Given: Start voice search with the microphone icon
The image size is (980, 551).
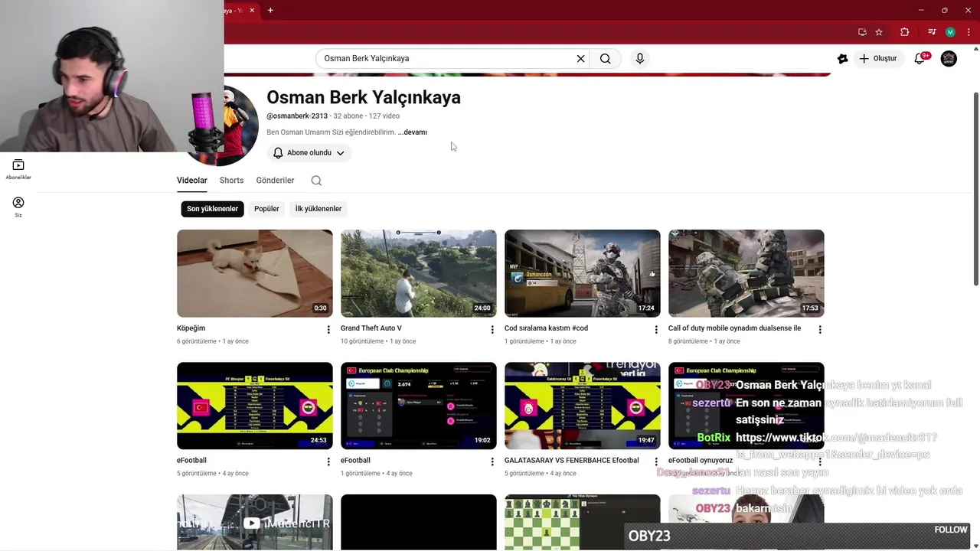Looking at the screenshot, I should click(640, 58).
